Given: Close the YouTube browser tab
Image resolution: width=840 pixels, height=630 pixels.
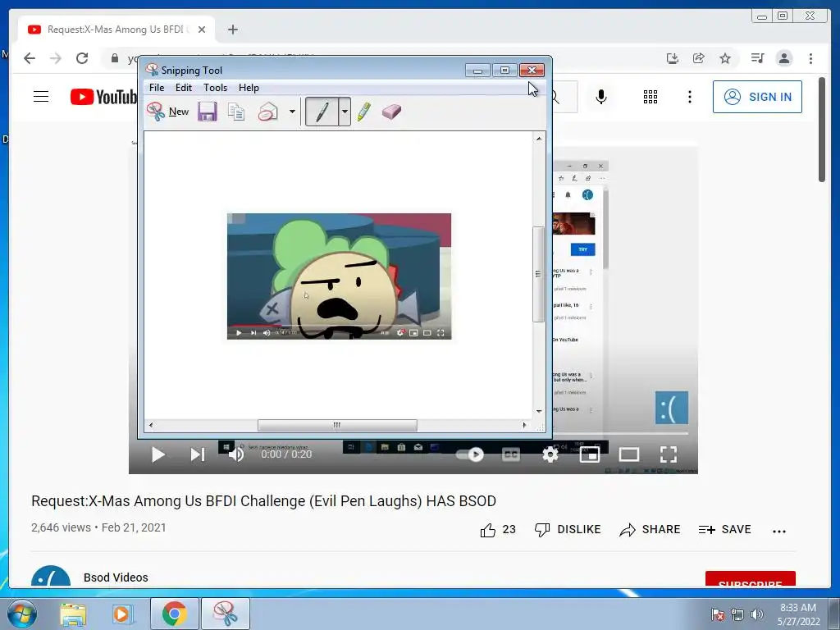Looking at the screenshot, I should pyautogui.click(x=202, y=30).
